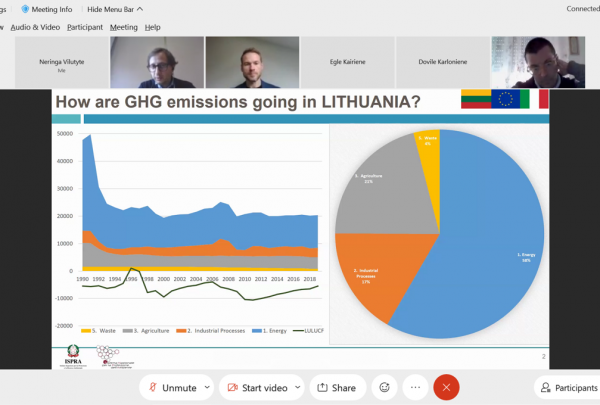Open audio options arrow next to Unmute
Viewport: 600px width, 405px height.
(207, 387)
